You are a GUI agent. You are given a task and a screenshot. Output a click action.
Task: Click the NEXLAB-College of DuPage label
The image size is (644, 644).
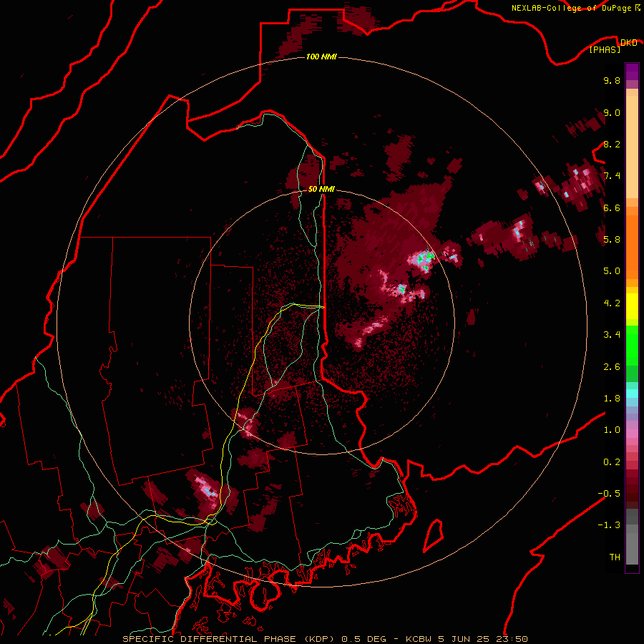[x=571, y=8]
